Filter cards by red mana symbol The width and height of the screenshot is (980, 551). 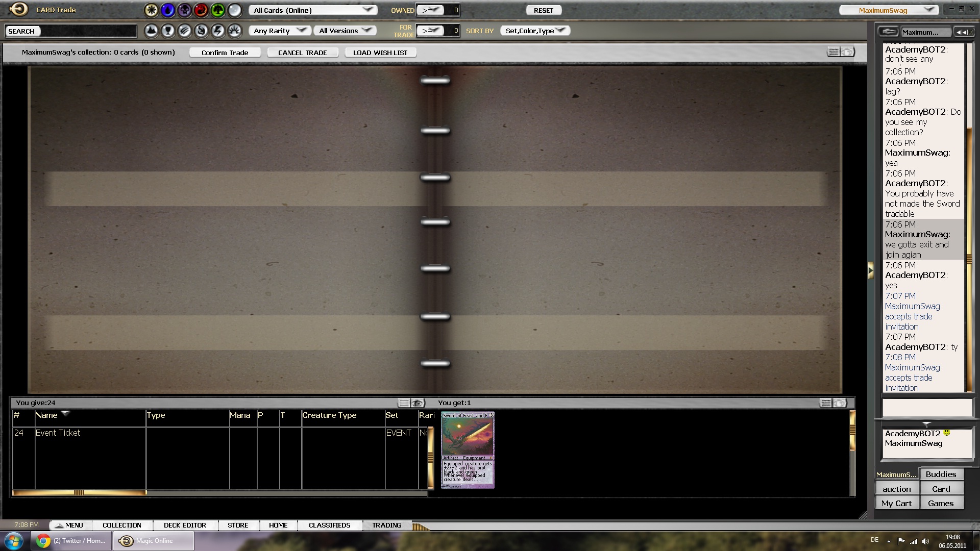pyautogui.click(x=201, y=10)
